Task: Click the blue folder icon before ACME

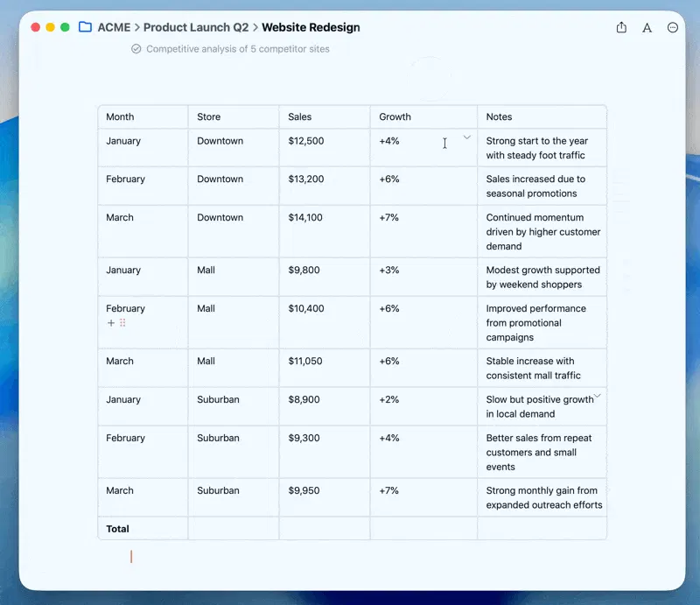Action: click(85, 27)
